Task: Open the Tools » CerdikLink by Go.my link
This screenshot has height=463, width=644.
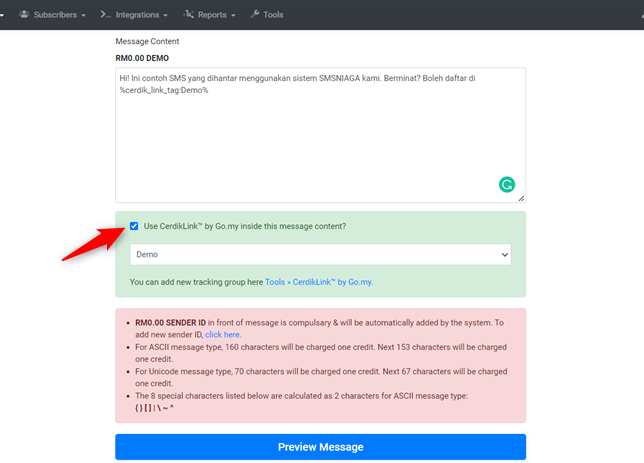Action: point(318,282)
